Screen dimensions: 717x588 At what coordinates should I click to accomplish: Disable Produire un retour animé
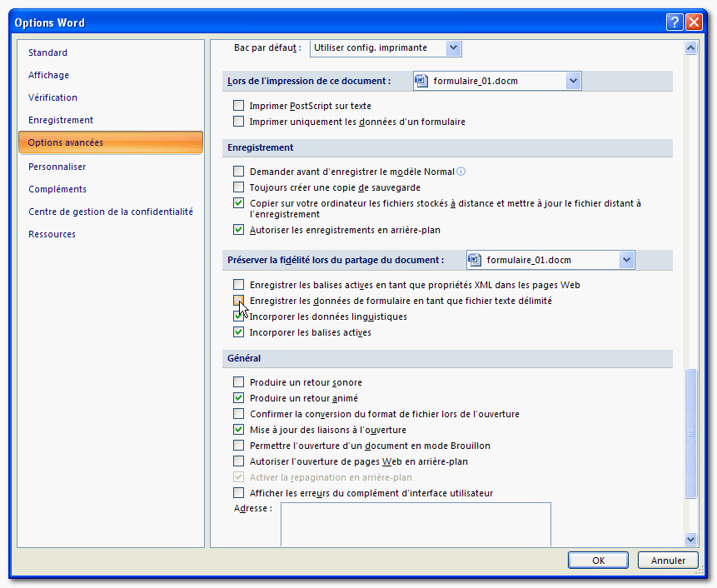(238, 398)
